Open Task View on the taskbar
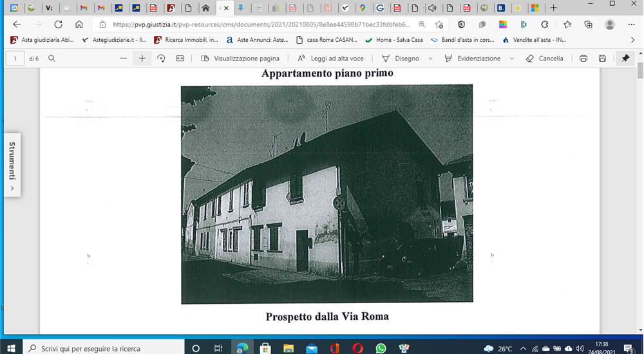This screenshot has width=644, height=354. 218,348
